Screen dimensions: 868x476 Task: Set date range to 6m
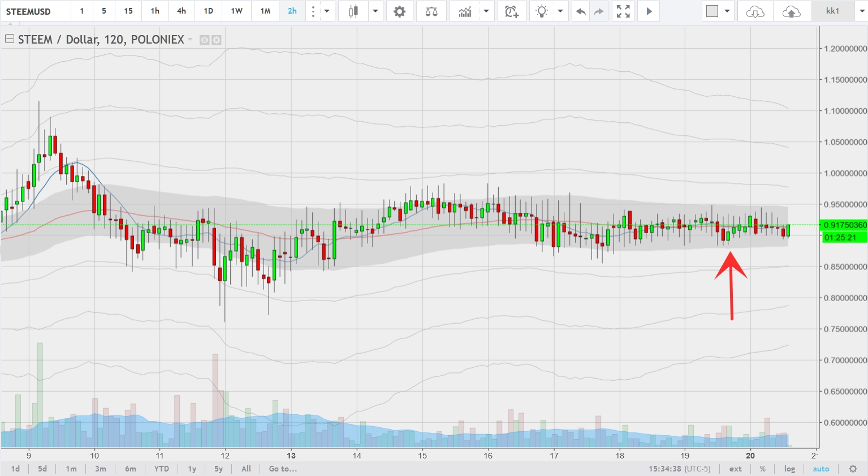(x=131, y=469)
